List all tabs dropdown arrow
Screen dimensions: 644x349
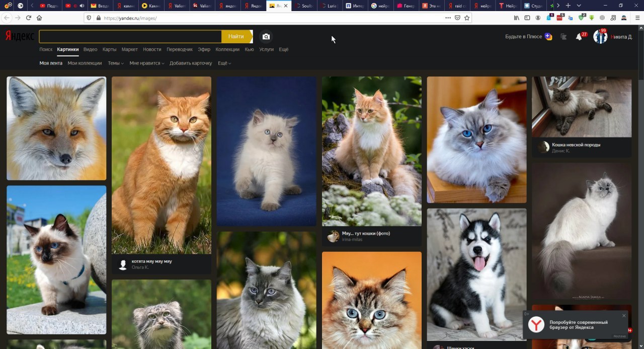point(579,6)
